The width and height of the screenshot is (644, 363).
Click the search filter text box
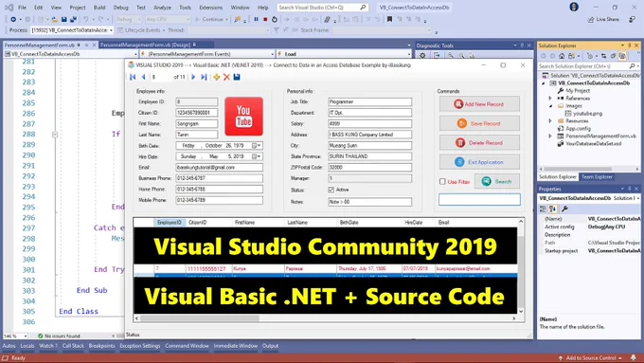pos(479,199)
